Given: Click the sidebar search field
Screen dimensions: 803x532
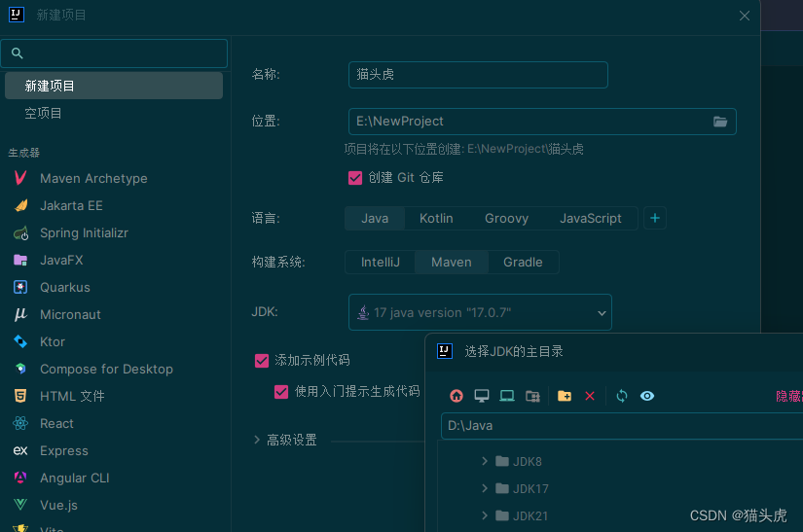Looking at the screenshot, I should pyautogui.click(x=114, y=53).
